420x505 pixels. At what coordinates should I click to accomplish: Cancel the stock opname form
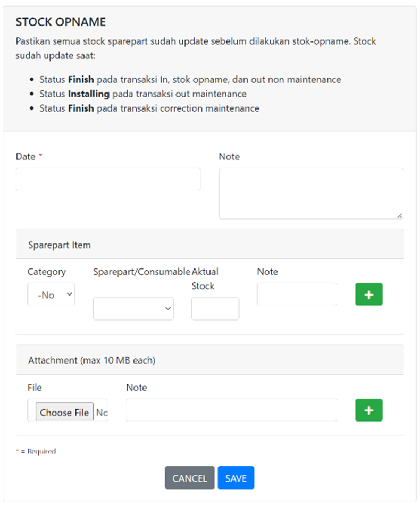(190, 478)
